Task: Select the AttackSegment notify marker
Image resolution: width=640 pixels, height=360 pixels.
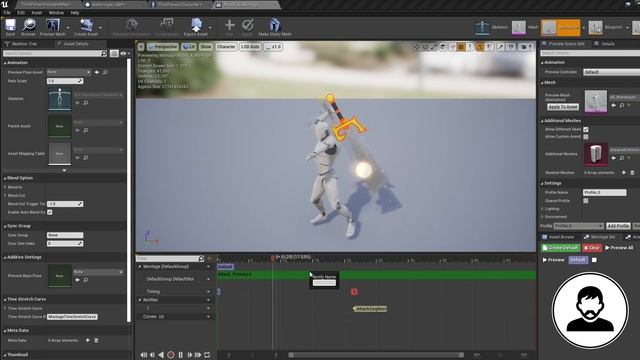Action: 370,309
